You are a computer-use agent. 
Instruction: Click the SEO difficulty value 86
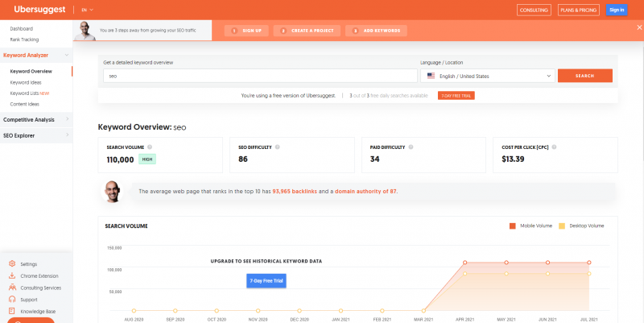[x=243, y=159]
